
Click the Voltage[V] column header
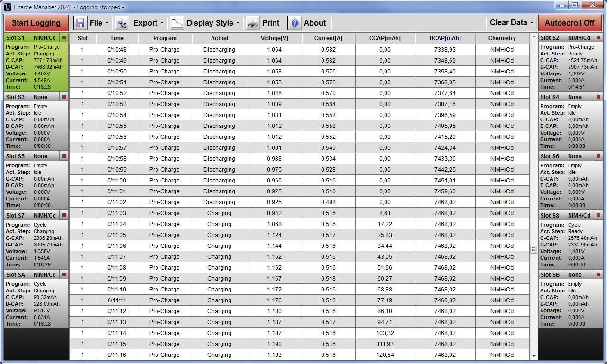coord(274,38)
